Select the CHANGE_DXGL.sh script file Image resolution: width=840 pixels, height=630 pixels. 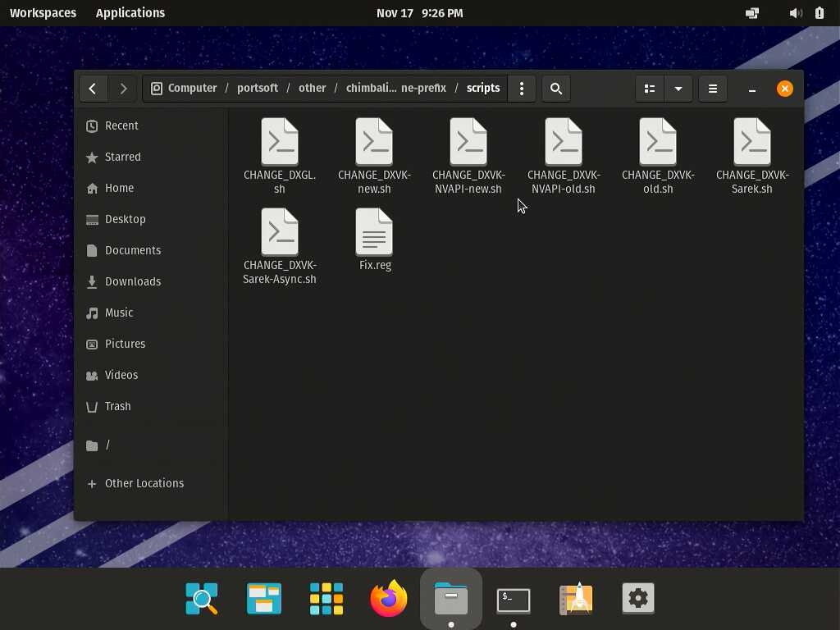point(280,143)
